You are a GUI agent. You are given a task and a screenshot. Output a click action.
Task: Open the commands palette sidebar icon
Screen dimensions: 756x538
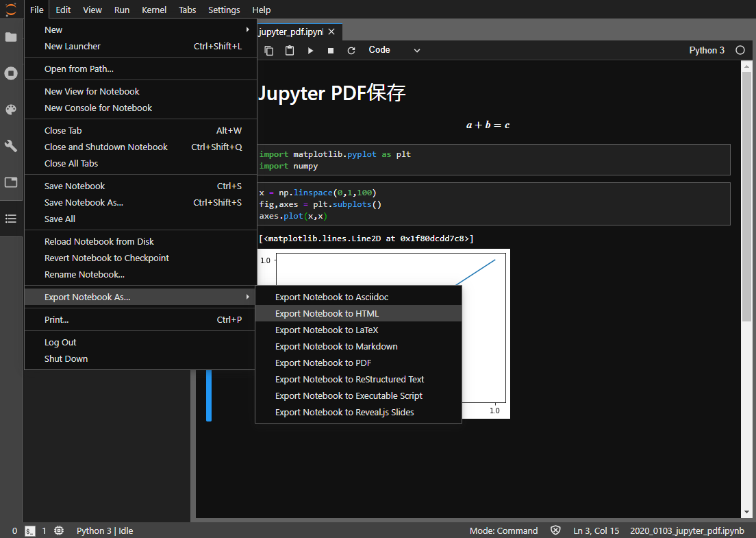tap(10, 110)
